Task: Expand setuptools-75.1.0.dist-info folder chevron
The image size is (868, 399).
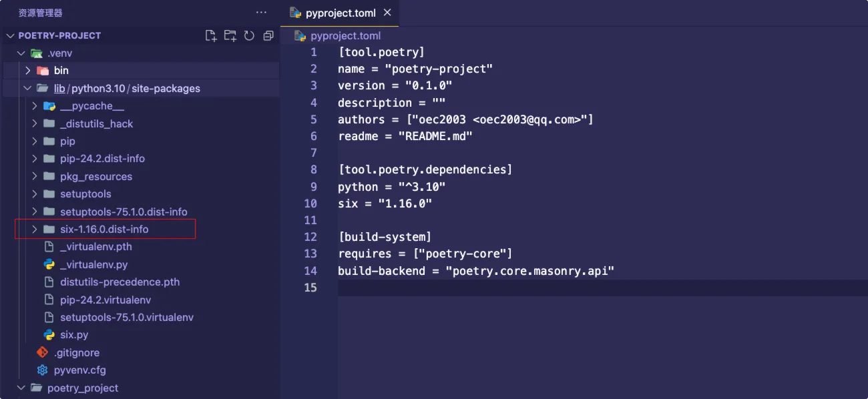Action: pyautogui.click(x=35, y=212)
